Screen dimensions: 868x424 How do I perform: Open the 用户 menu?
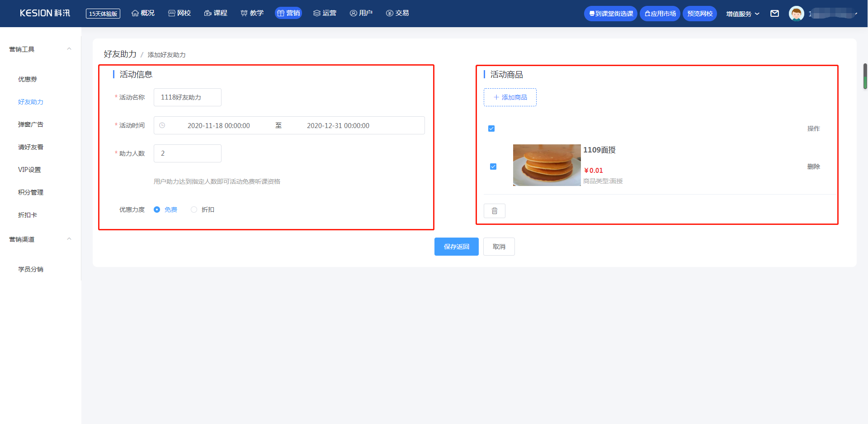361,13
